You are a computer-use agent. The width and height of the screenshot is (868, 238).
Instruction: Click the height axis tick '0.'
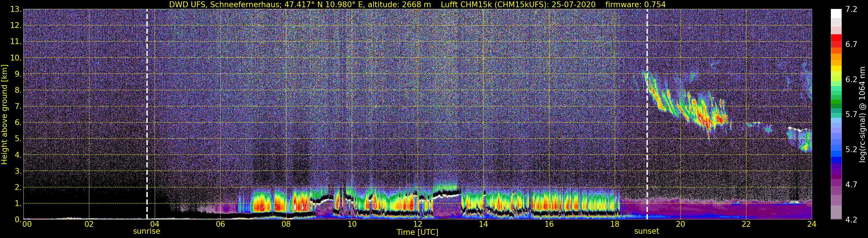point(18,219)
